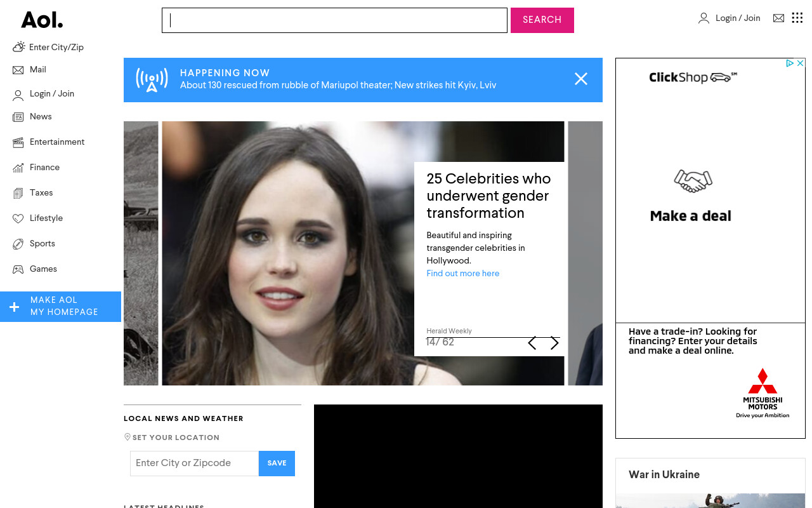Click the Taxes document icon
812x508 pixels.
pos(18,193)
